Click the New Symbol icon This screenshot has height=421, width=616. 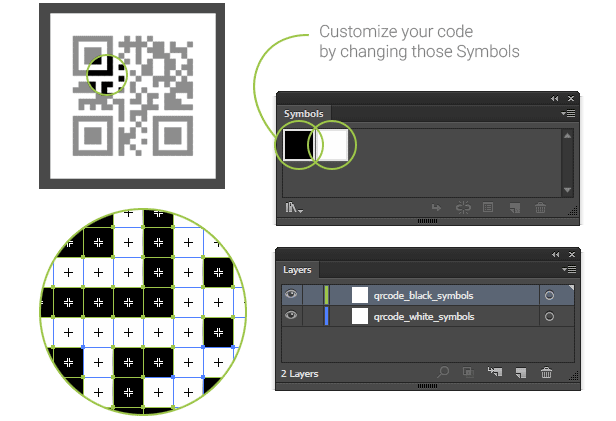coord(515,208)
